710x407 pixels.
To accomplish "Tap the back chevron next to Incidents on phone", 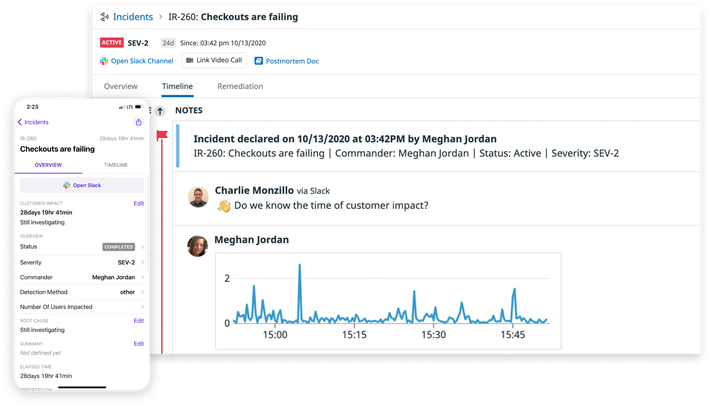I will [21, 123].
